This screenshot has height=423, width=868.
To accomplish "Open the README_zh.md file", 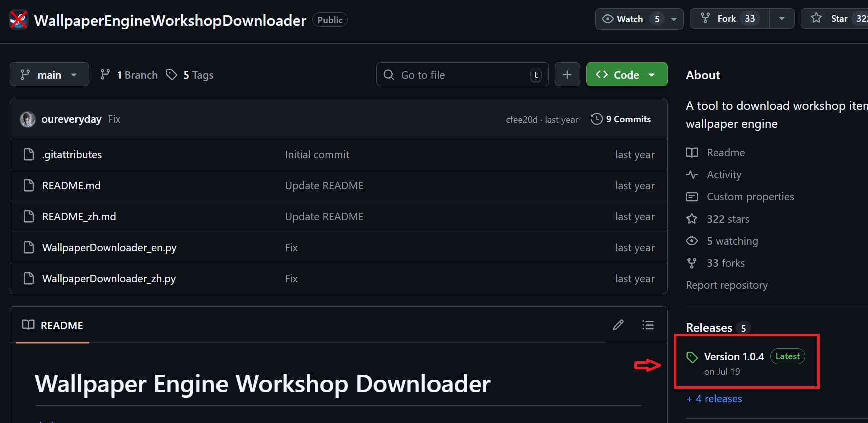I will (x=79, y=217).
